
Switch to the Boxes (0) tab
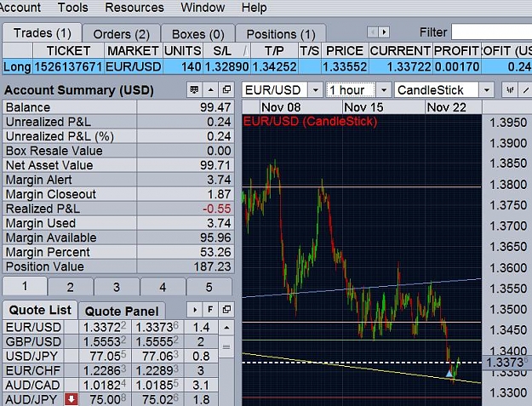point(197,34)
